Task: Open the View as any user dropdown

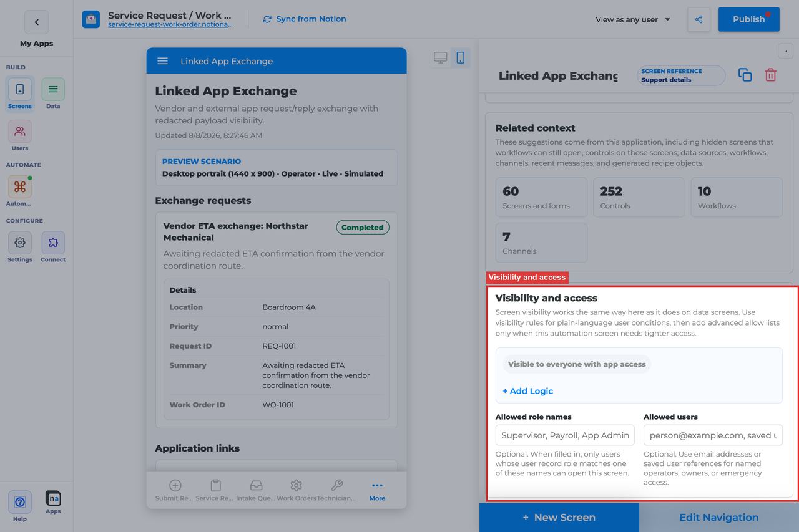Action: pyautogui.click(x=633, y=19)
